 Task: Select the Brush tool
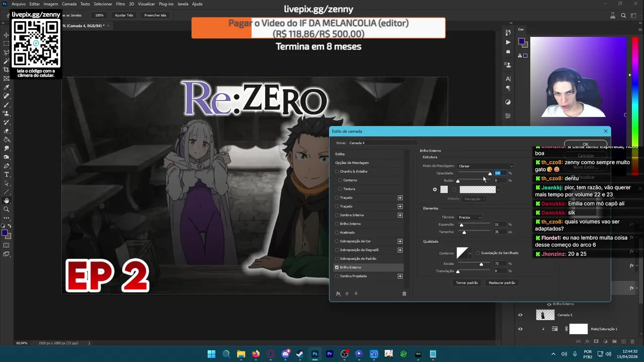click(x=7, y=105)
